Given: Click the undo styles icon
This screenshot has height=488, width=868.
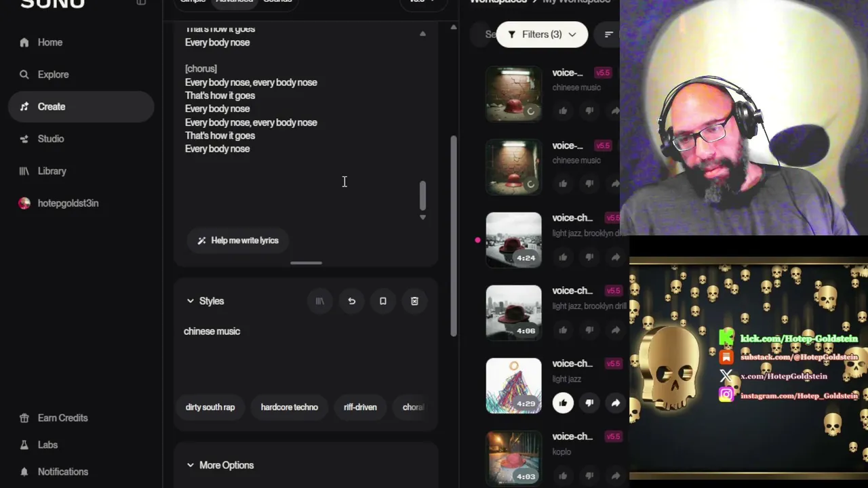Looking at the screenshot, I should pos(351,301).
